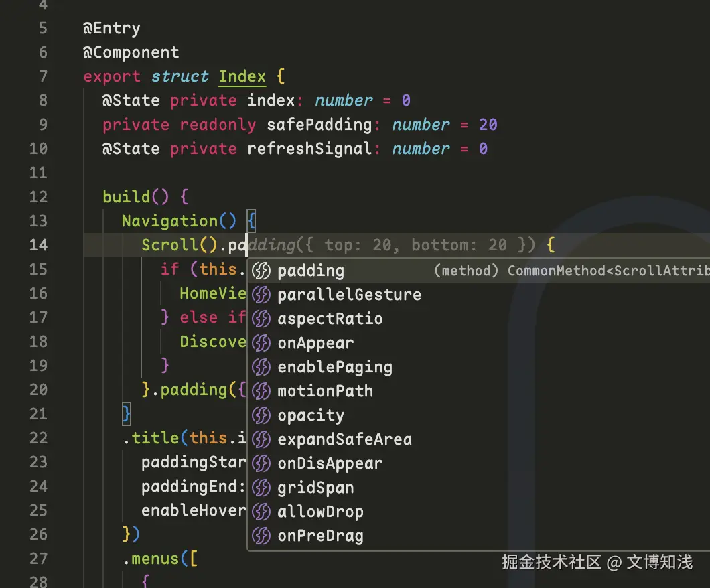Image resolution: width=710 pixels, height=588 pixels.
Task: Select expandSafeArea in the autocomplete popup
Action: point(479,439)
